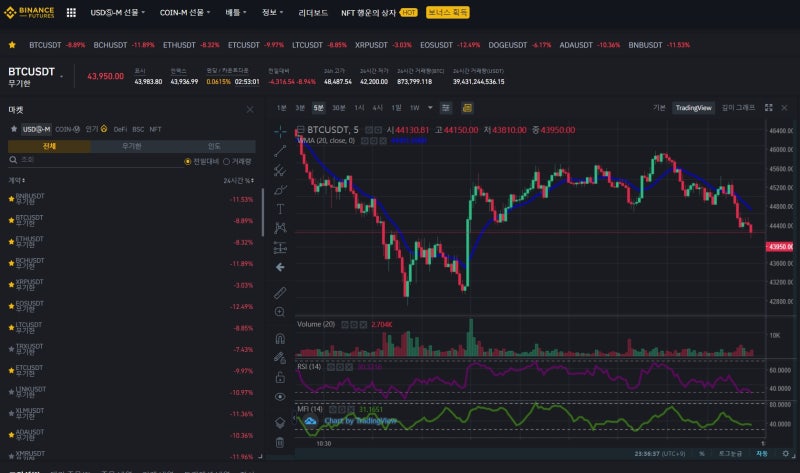The width and height of the screenshot is (800, 473).
Task: Toggle favorite star for XLMUSDT row
Action: point(11,414)
